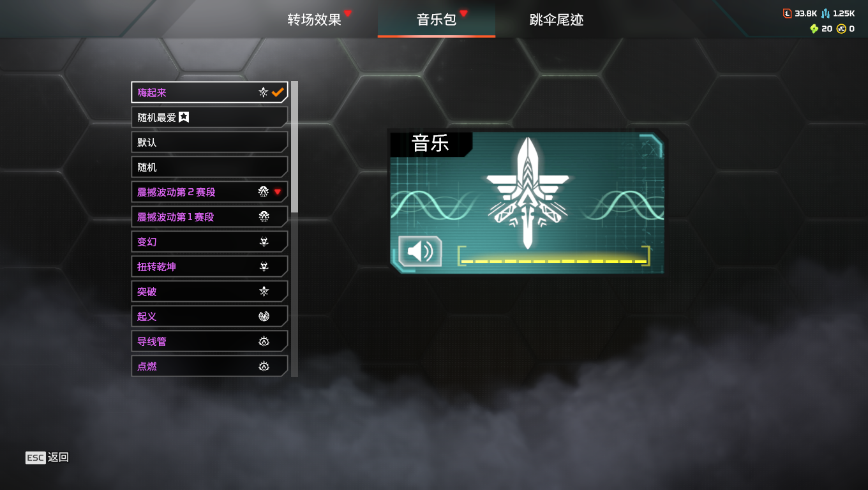The height and width of the screenshot is (490, 868).
Task: Choose the 扭转乾坤 music pack entry
Action: pos(209,267)
